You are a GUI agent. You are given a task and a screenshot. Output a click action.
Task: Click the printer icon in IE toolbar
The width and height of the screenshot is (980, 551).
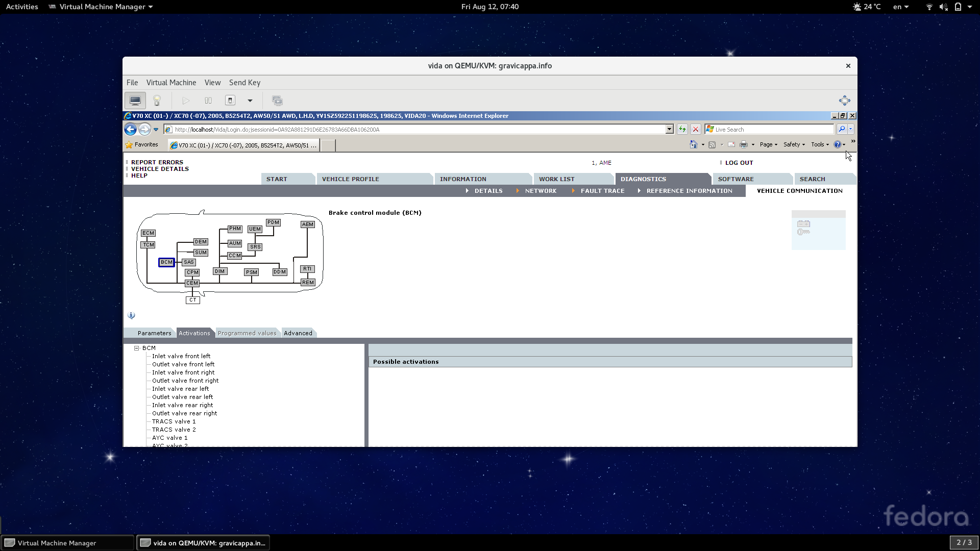[x=744, y=145]
